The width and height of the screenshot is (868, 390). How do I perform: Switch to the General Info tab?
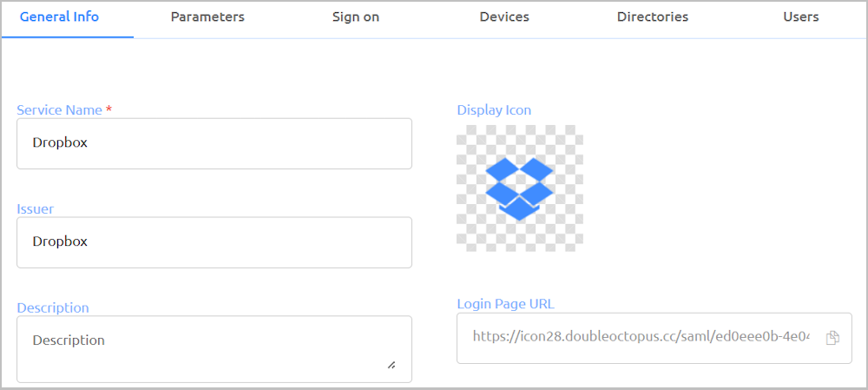click(59, 17)
